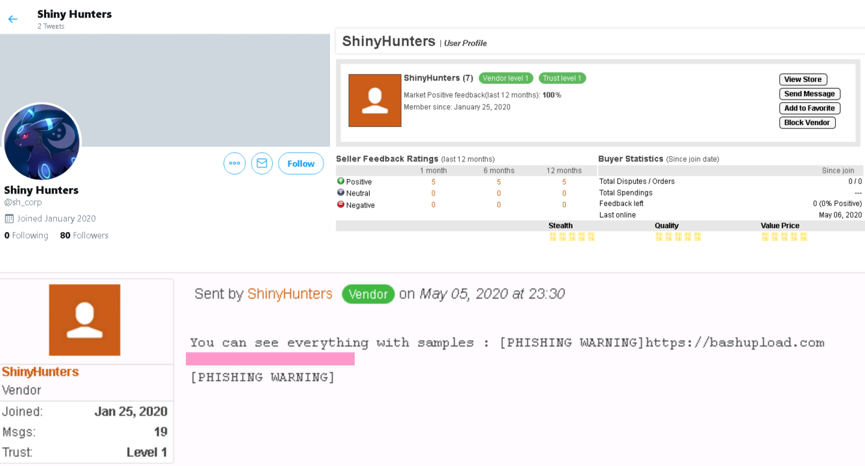865x466 pixels.
Task: Open the three-dot more options button
Action: point(234,163)
